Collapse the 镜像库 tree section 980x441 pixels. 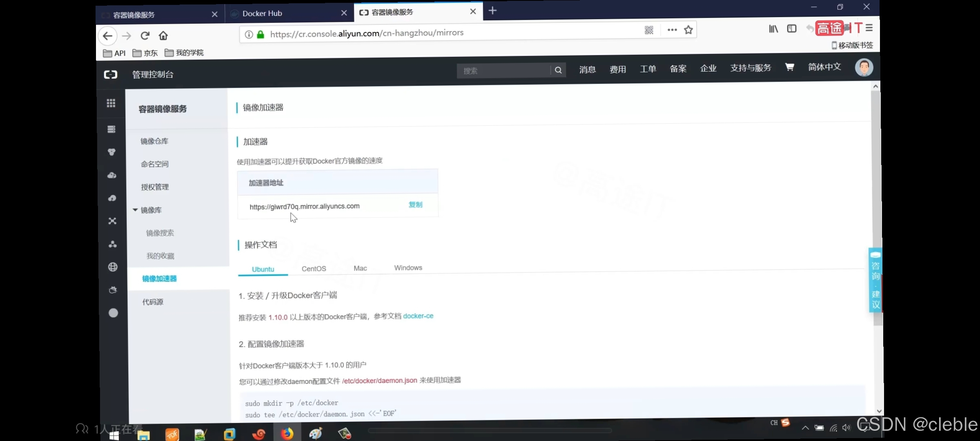click(x=135, y=210)
